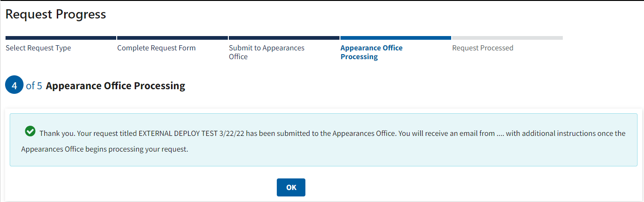The height and width of the screenshot is (202, 644).
Task: Open the "Submit to Appearances Office" step
Action: click(267, 52)
